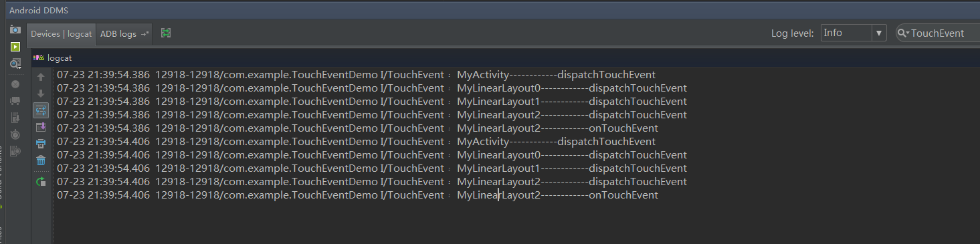Image resolution: width=980 pixels, height=244 pixels.
Task: Click the green screen record icon
Action: coord(15,47)
